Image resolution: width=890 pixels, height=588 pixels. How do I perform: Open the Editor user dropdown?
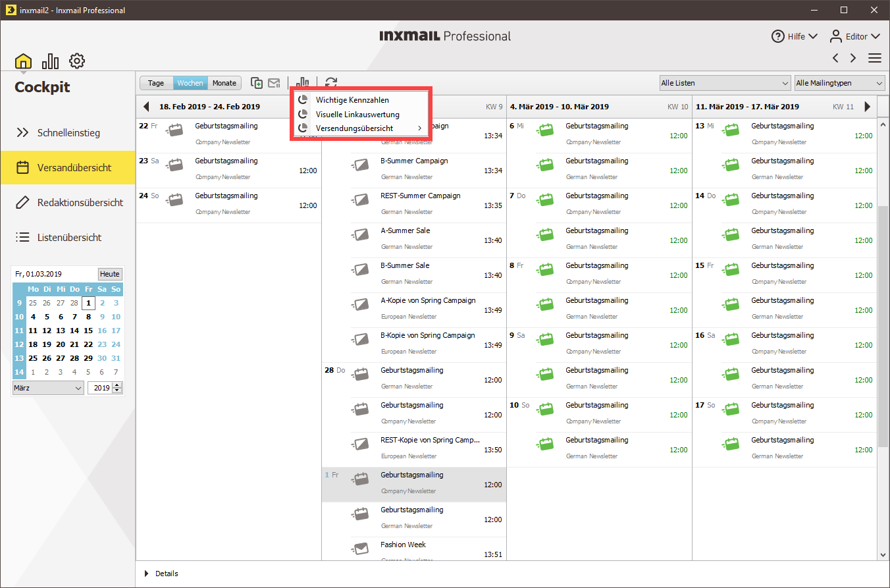(x=855, y=36)
